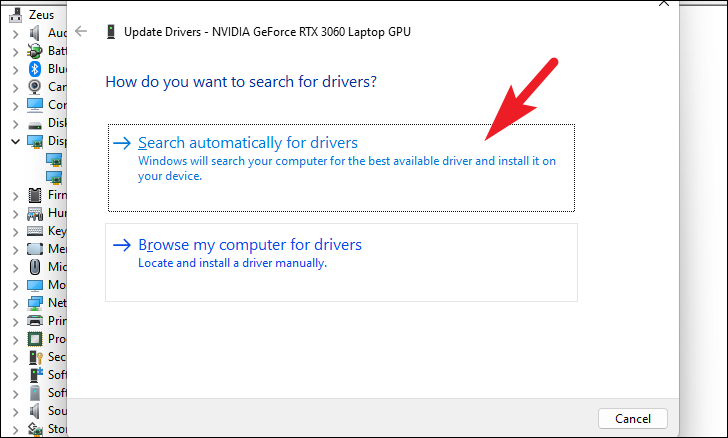Click the Human Interface Devices icon
Screen dimensions: 728x438
(x=35, y=213)
